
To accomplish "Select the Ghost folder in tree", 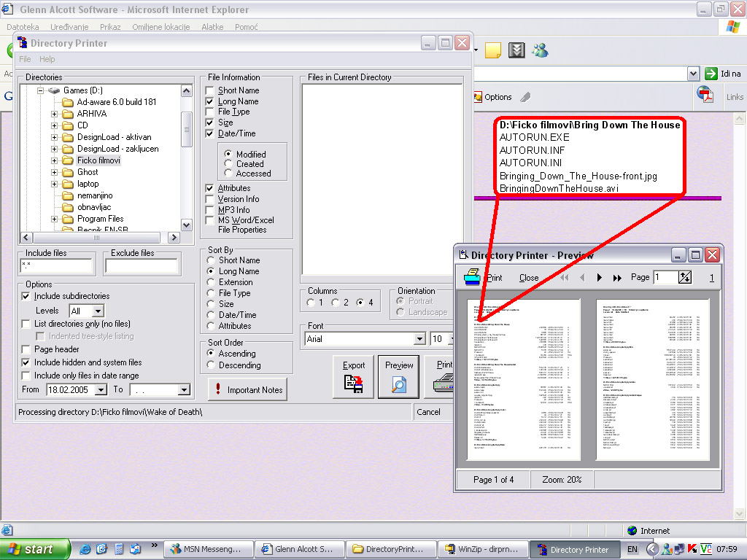I will [x=88, y=172].
